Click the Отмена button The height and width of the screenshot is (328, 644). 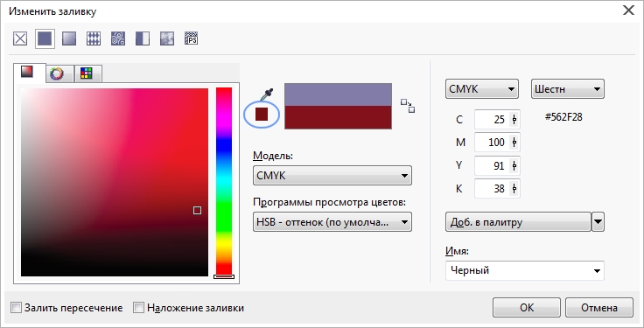coord(599,308)
